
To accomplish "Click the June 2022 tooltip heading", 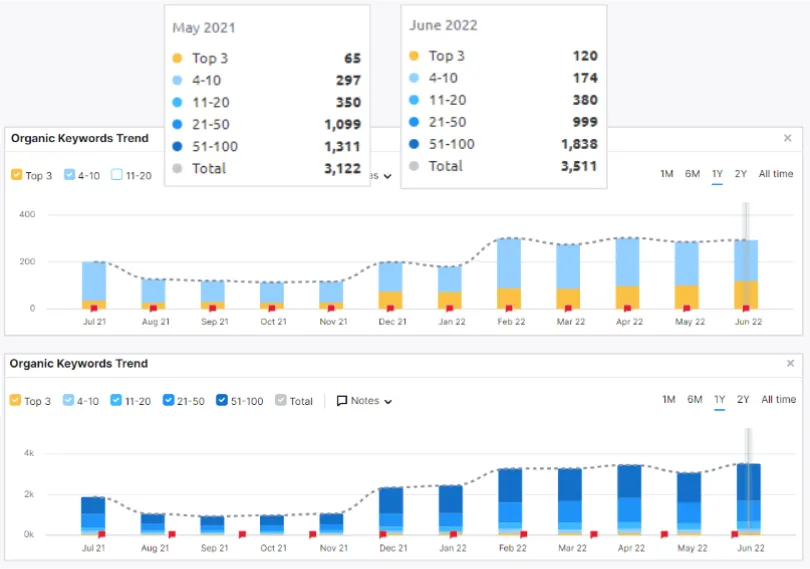I will pyautogui.click(x=443, y=25).
